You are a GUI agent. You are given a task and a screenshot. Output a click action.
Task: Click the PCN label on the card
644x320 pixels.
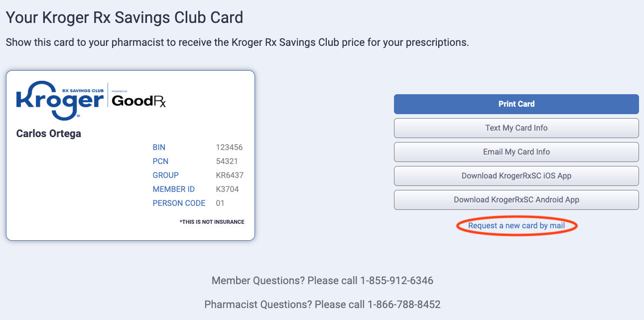(160, 161)
